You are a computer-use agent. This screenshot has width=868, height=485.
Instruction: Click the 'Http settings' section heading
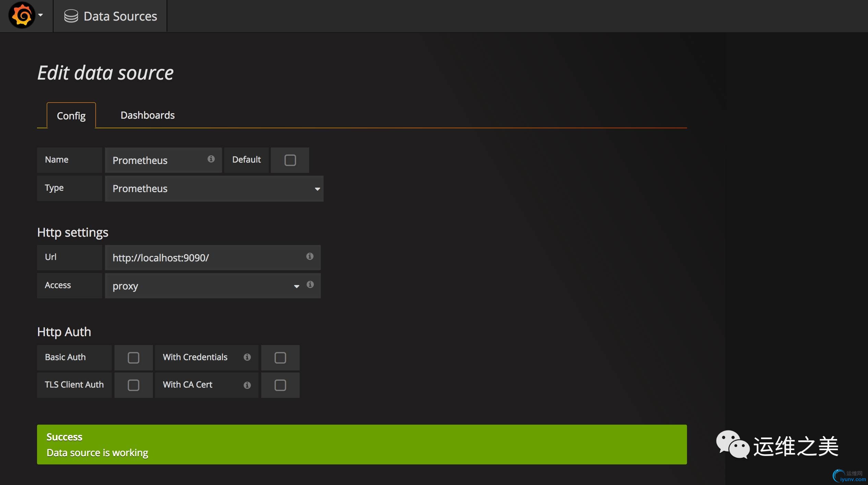point(73,233)
